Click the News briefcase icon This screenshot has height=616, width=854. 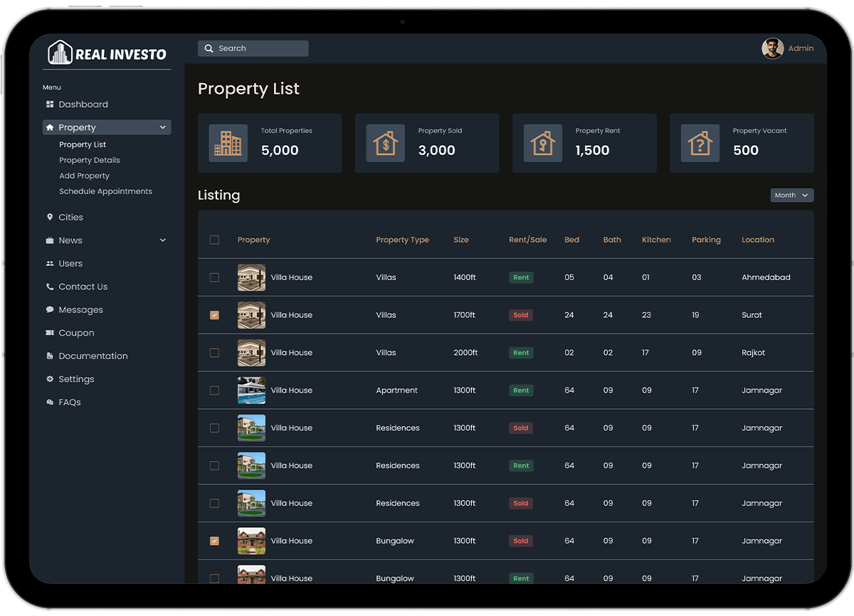point(50,240)
